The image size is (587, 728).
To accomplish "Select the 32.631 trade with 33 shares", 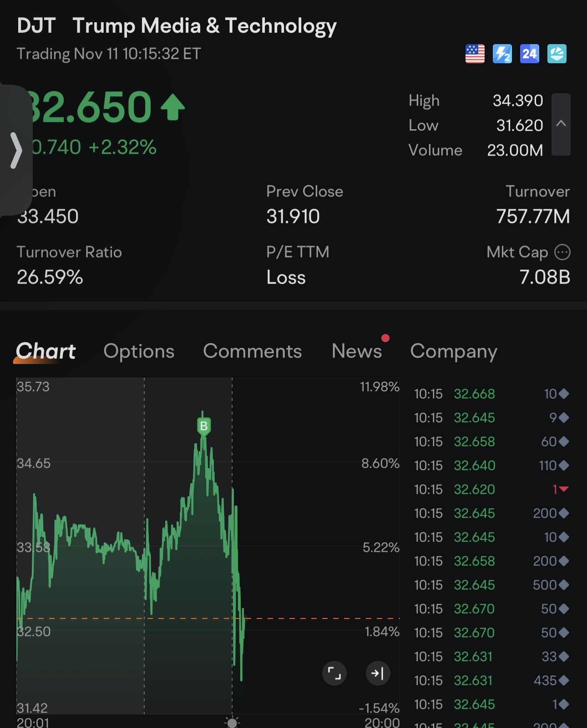I will tap(491, 657).
